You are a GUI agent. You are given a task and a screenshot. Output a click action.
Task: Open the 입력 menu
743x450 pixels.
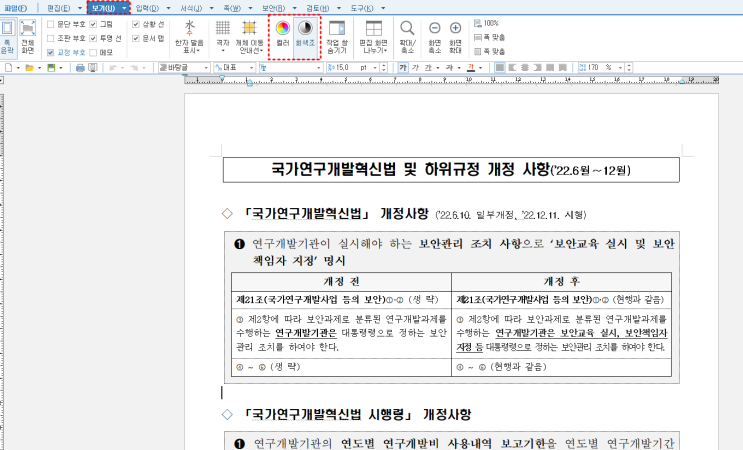click(150, 7)
